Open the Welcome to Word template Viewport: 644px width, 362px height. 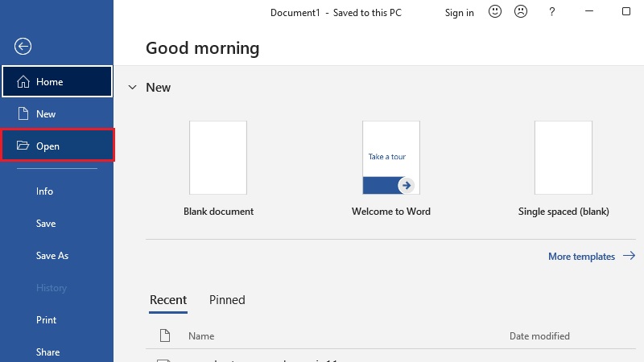391,158
